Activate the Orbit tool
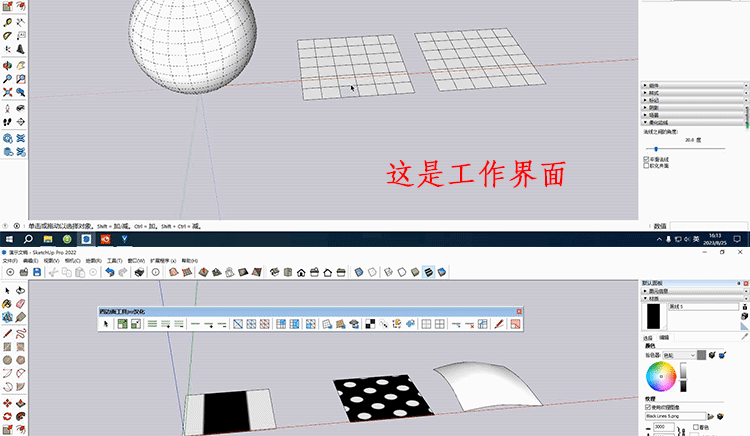 (x=7, y=65)
